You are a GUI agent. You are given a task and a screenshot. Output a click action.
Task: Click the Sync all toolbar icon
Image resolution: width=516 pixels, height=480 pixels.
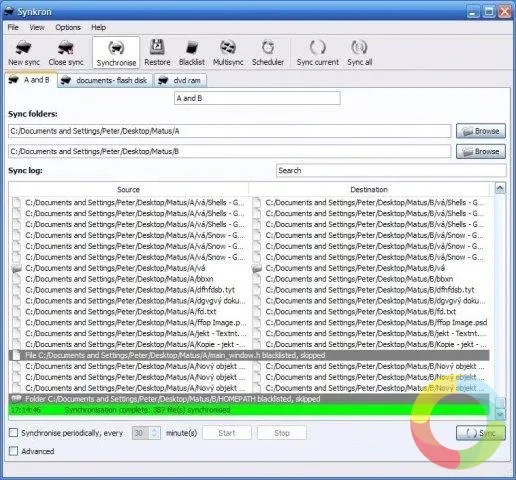tap(359, 52)
